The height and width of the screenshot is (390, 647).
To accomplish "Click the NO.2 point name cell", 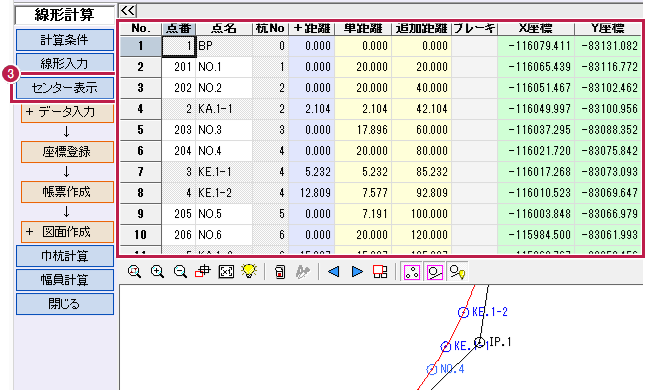I will [224, 88].
